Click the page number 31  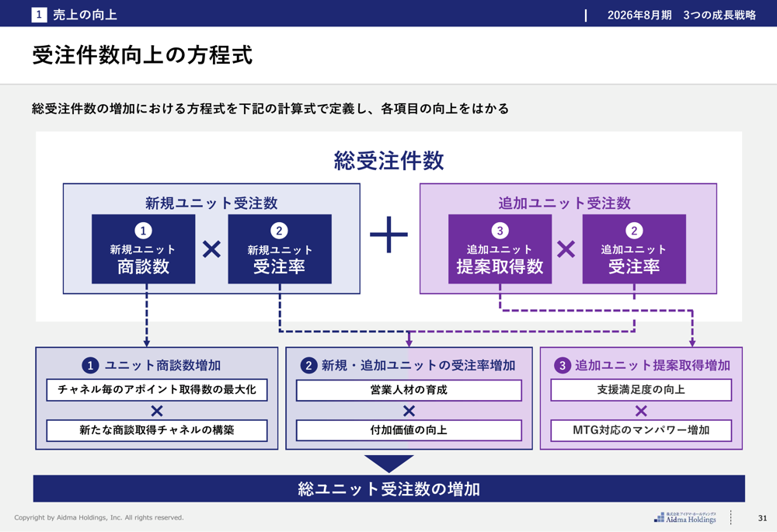(762, 518)
